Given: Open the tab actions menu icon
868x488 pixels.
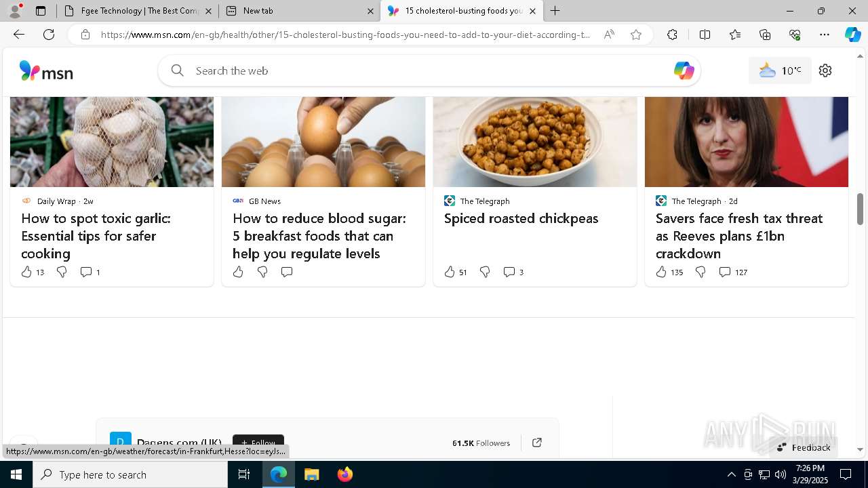Looking at the screenshot, I should click(x=41, y=11).
